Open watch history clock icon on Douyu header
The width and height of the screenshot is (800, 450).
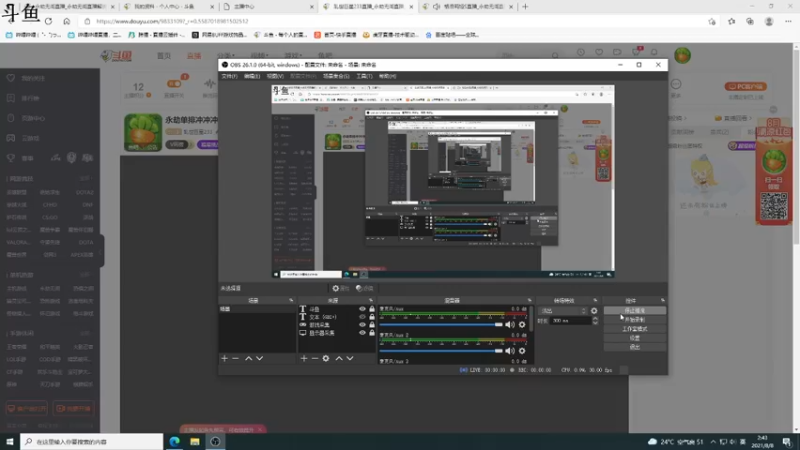pos(581,52)
